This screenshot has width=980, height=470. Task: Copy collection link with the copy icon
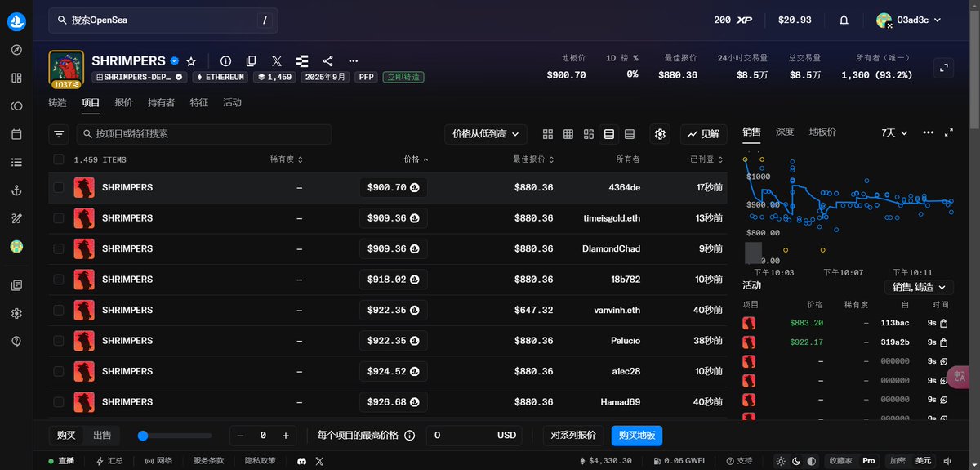point(252,61)
